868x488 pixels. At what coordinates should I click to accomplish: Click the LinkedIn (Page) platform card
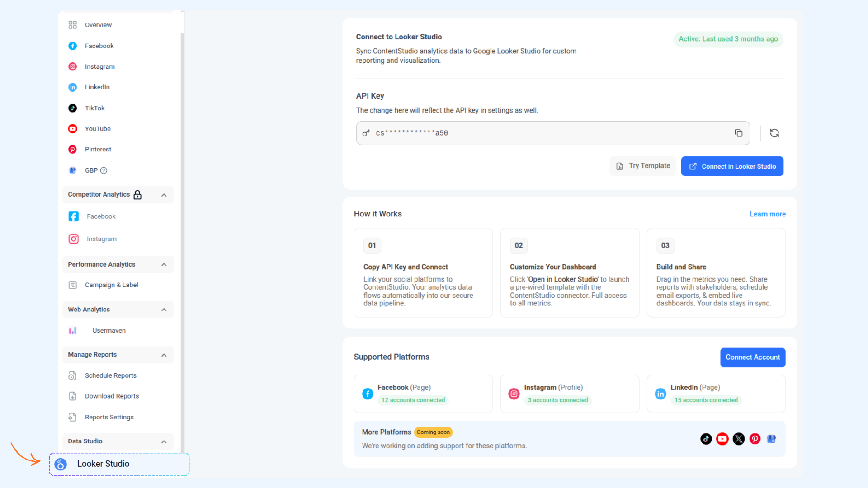[716, 394]
